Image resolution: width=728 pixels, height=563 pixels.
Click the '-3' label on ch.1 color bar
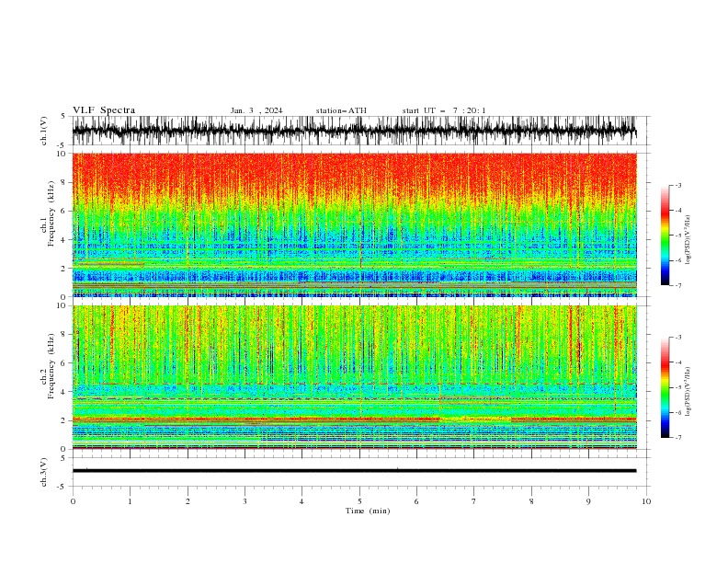[678, 185]
